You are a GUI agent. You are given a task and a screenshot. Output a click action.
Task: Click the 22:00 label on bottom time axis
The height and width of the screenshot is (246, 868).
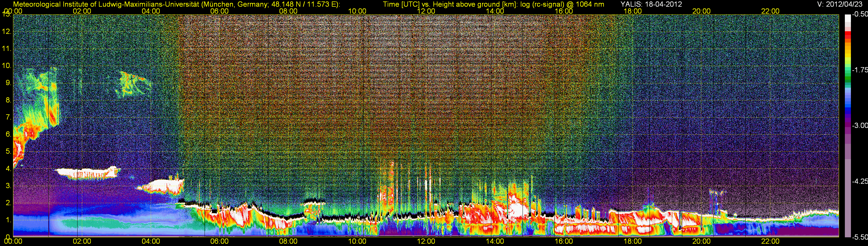770,241
